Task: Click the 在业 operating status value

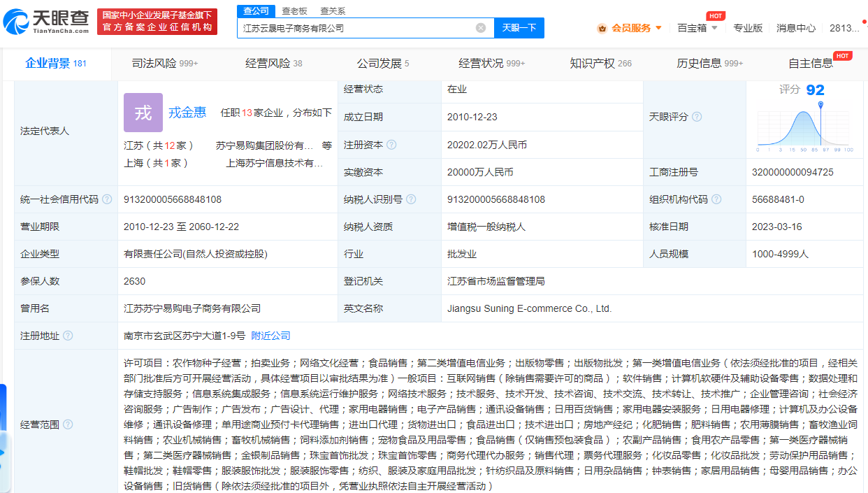Action: click(457, 89)
